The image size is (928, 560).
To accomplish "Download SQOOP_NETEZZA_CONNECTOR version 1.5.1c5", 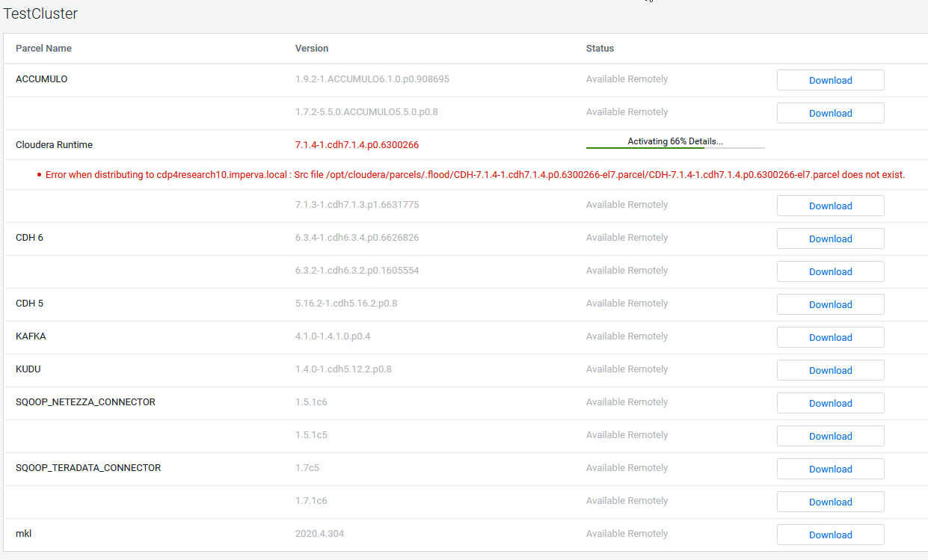I will 830,436.
